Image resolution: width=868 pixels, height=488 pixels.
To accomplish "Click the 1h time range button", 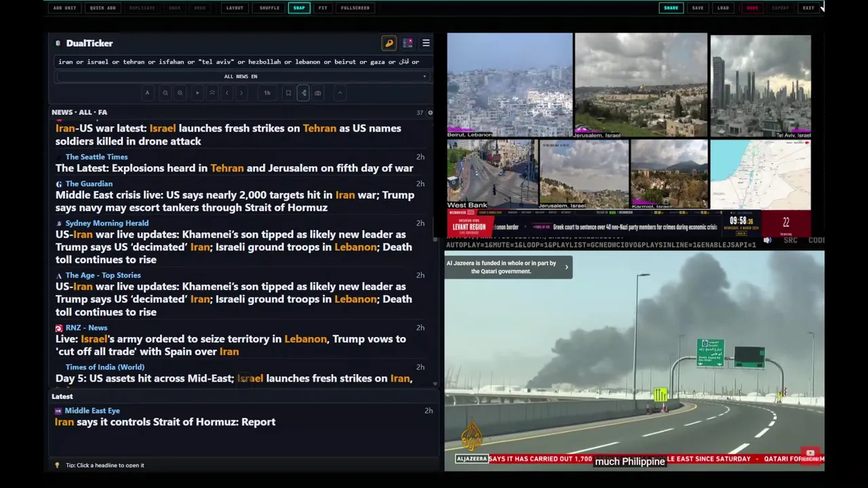I will coord(267,93).
